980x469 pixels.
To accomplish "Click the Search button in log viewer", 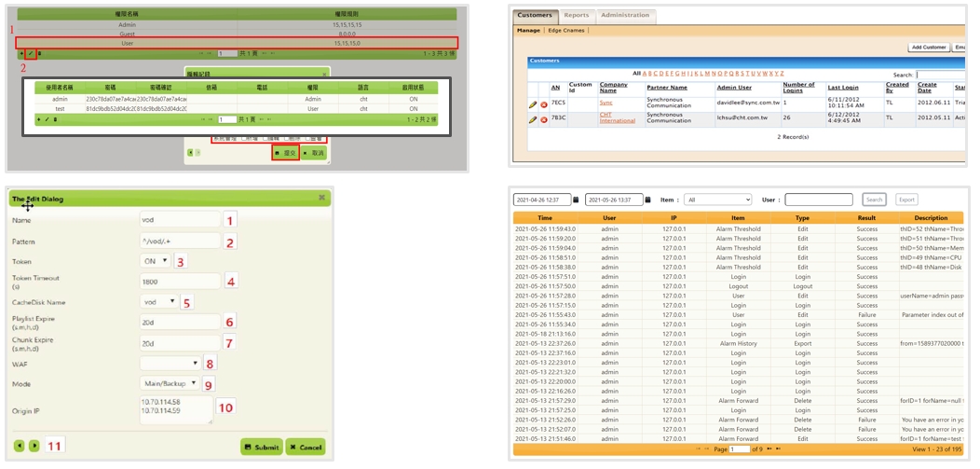I will 874,200.
